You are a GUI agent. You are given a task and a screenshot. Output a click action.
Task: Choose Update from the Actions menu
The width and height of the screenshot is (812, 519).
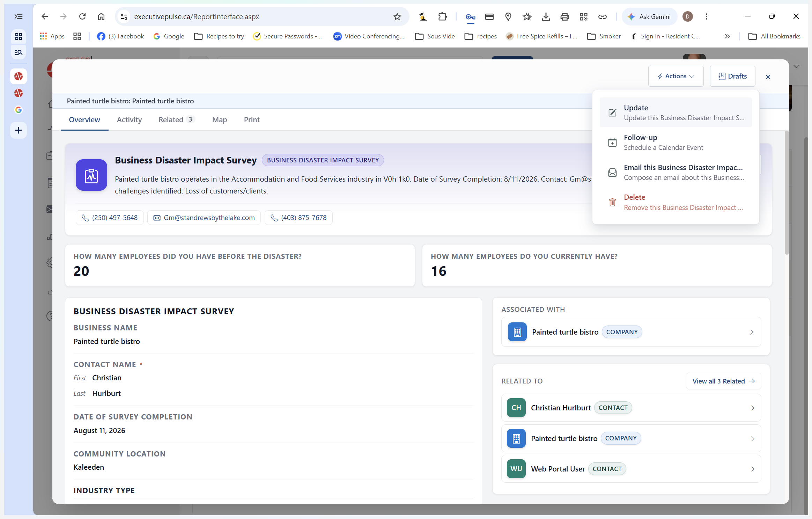[676, 112]
